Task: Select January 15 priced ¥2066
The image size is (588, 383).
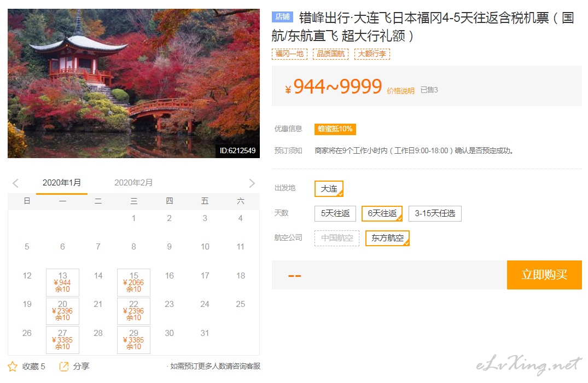Action: pos(133,282)
